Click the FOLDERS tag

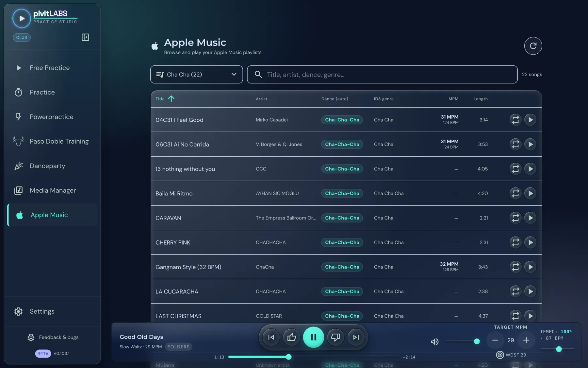[x=178, y=347]
